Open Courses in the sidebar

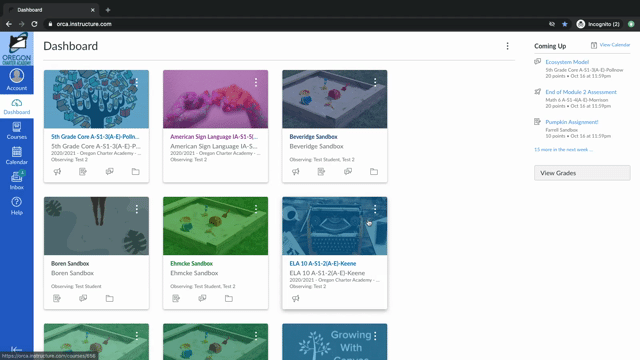pyautogui.click(x=17, y=131)
